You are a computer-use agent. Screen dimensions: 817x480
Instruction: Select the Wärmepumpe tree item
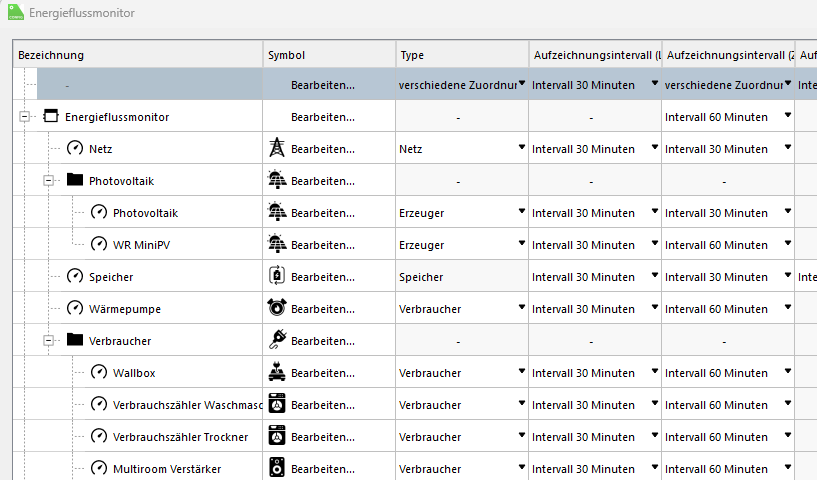[125, 309]
